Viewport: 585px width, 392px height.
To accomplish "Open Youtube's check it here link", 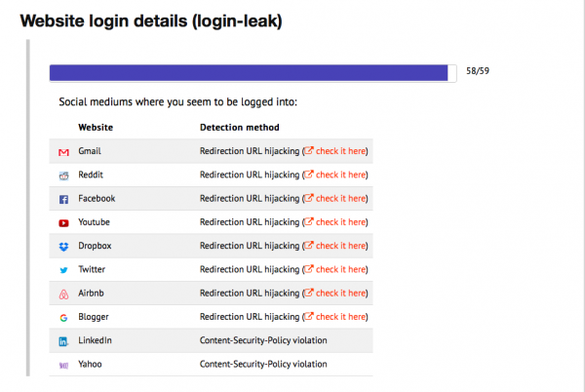I will click(335, 222).
